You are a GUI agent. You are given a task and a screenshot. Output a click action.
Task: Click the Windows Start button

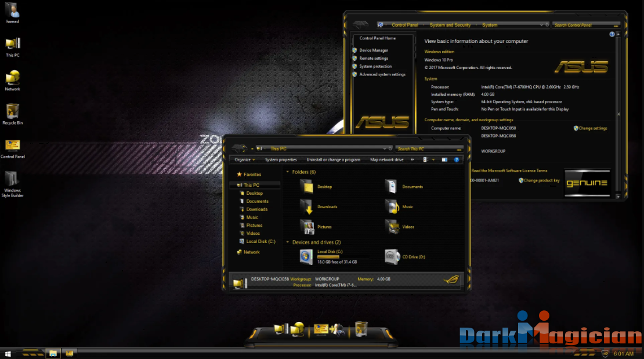8,354
